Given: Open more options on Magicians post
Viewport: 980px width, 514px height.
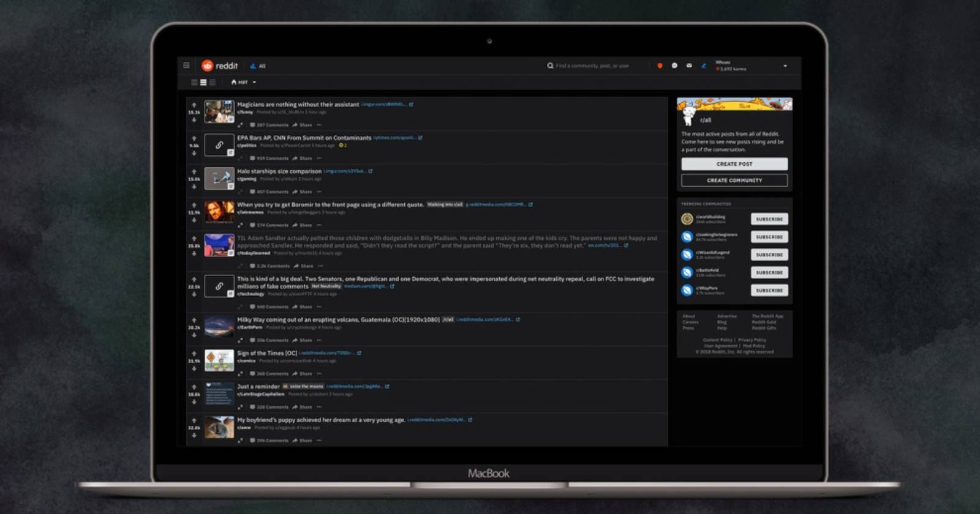Looking at the screenshot, I should [319, 125].
